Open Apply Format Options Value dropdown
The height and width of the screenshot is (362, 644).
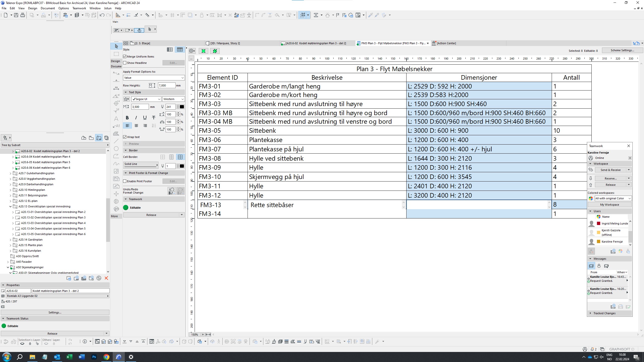(x=153, y=78)
